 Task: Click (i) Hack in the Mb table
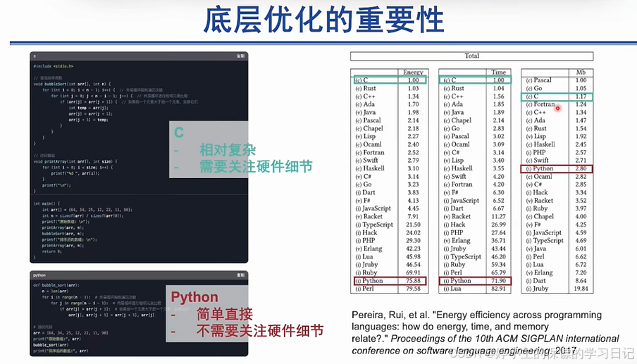coord(537,192)
